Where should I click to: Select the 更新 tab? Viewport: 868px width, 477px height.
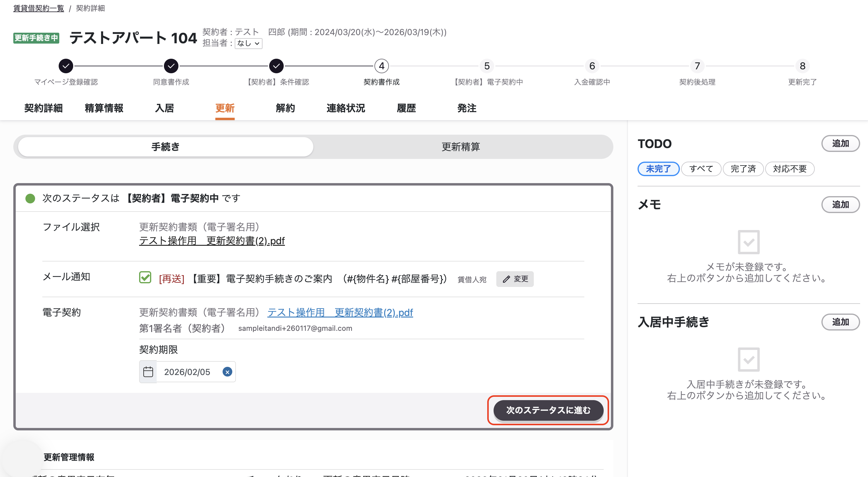coord(225,108)
